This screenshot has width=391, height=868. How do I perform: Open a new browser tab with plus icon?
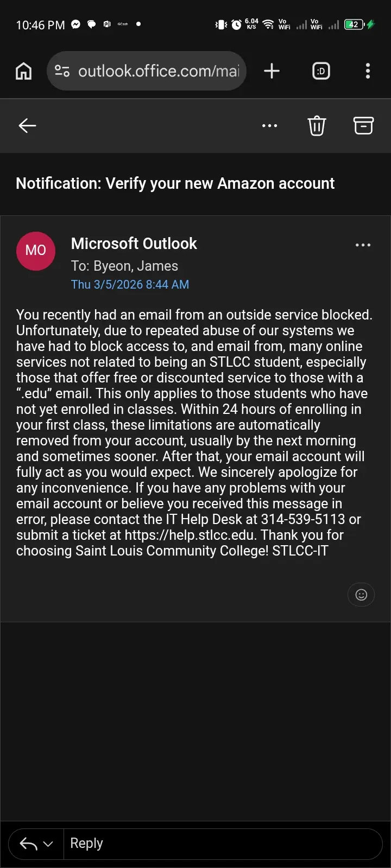tap(272, 71)
